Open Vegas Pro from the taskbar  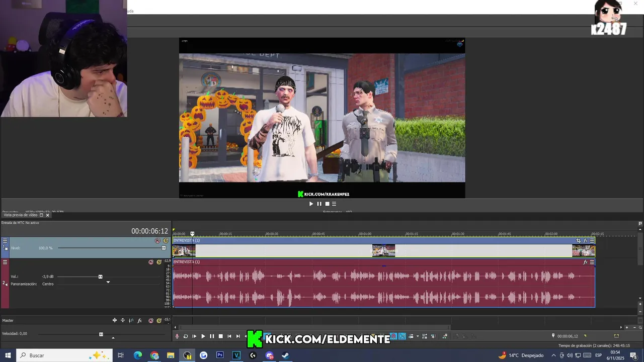[x=236, y=355]
